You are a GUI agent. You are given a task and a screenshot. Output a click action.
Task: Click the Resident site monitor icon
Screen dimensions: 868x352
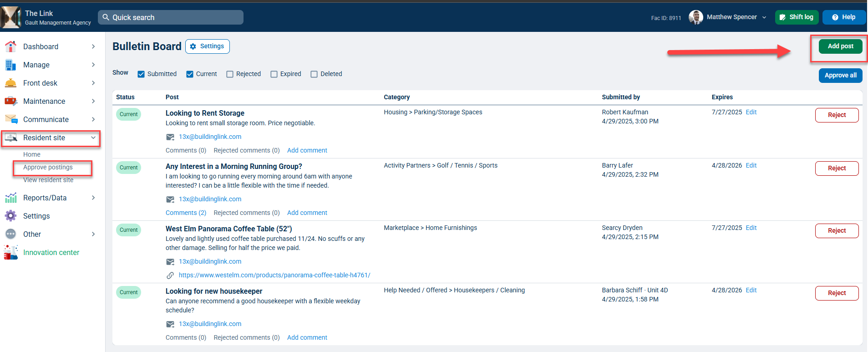coord(11,138)
